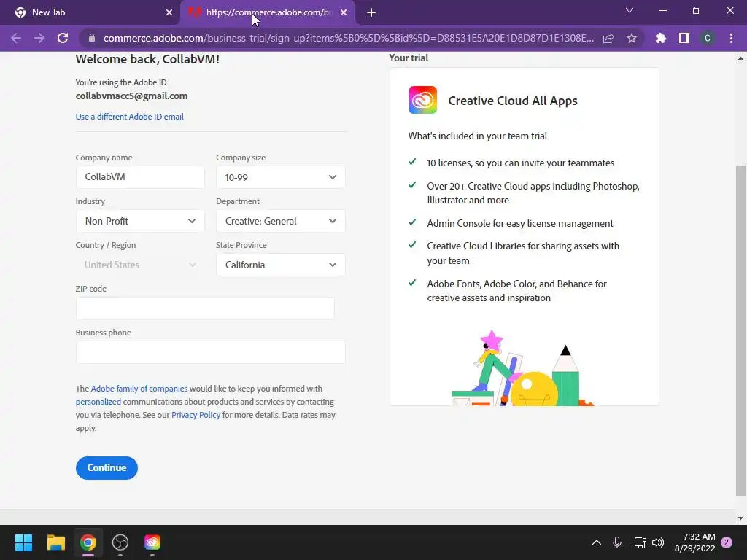Switch to the New Tab tab
This screenshot has height=560, width=747.
click(90, 12)
